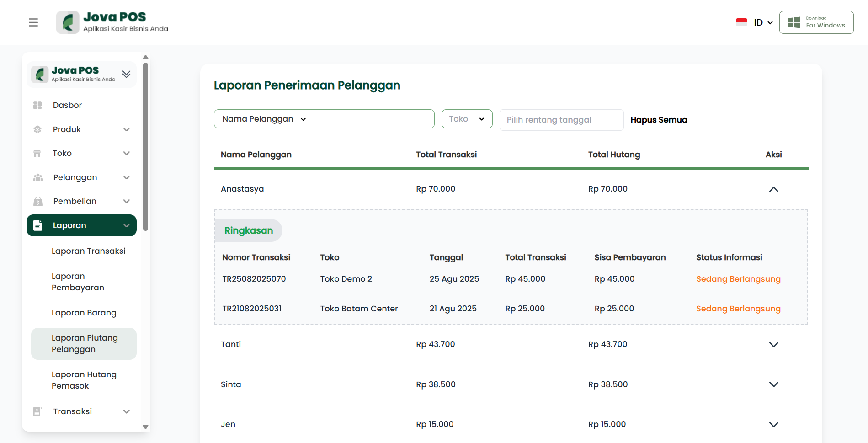Click the Transaksi receipt icon

pos(37,411)
